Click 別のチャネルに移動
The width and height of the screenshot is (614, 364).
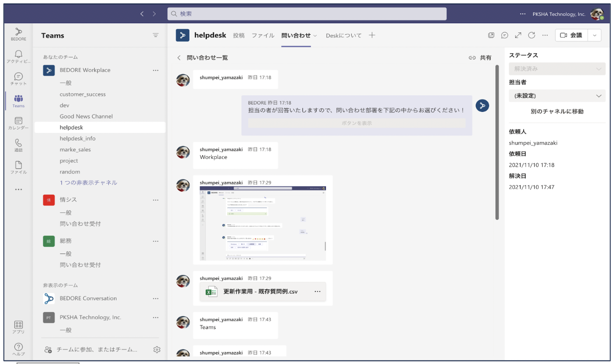coord(557,111)
